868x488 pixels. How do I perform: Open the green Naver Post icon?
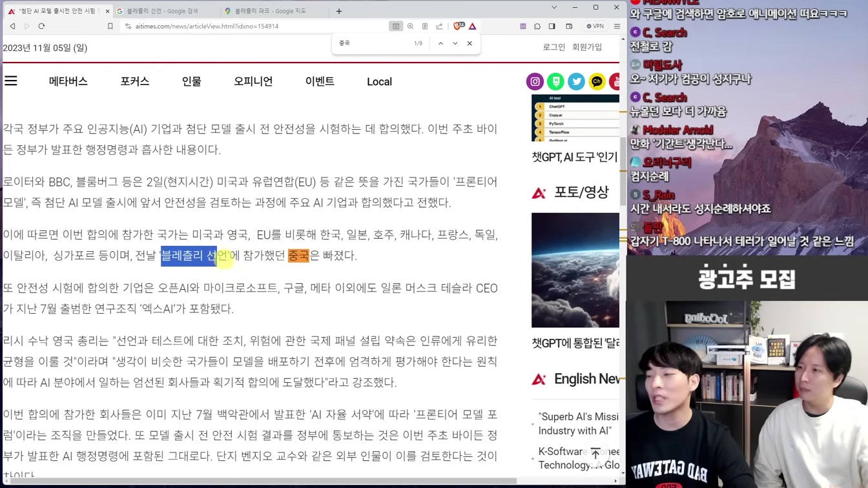pyautogui.click(x=555, y=81)
